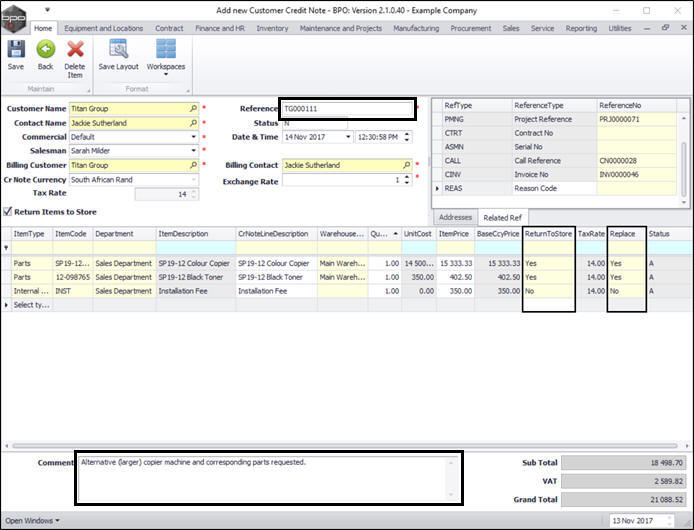Click the Reason Code reference type cell
This screenshot has width=694, height=530.
click(554, 188)
